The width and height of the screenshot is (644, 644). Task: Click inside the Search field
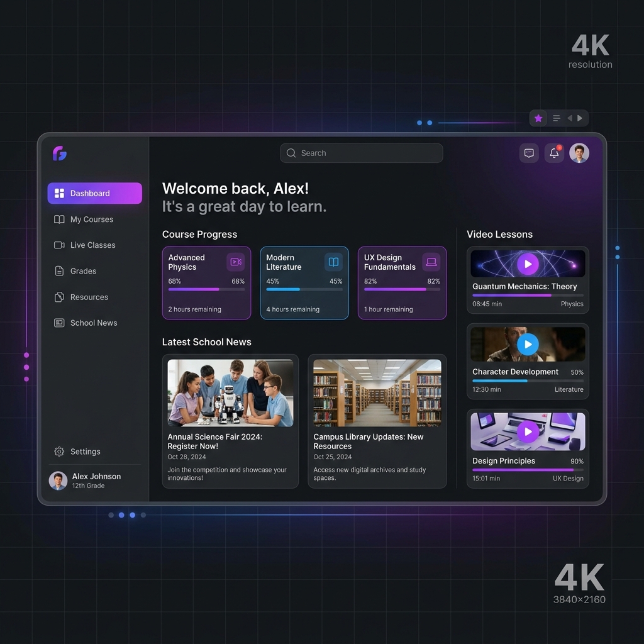362,153
